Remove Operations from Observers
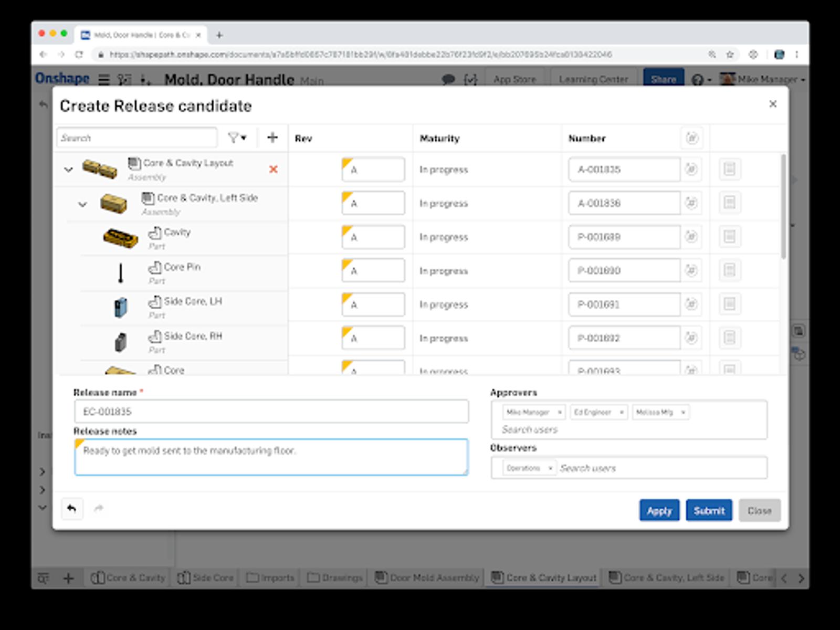The width and height of the screenshot is (840, 630). (550, 468)
